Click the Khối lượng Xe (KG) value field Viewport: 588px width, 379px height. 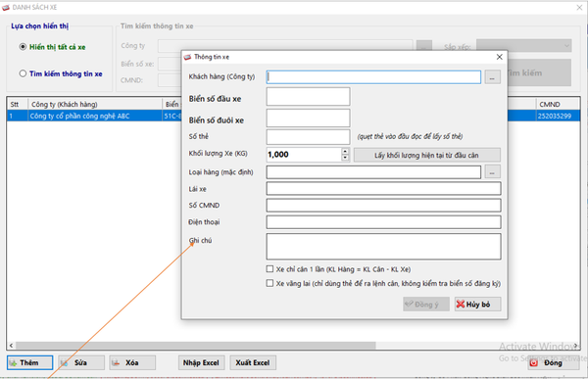304,155
